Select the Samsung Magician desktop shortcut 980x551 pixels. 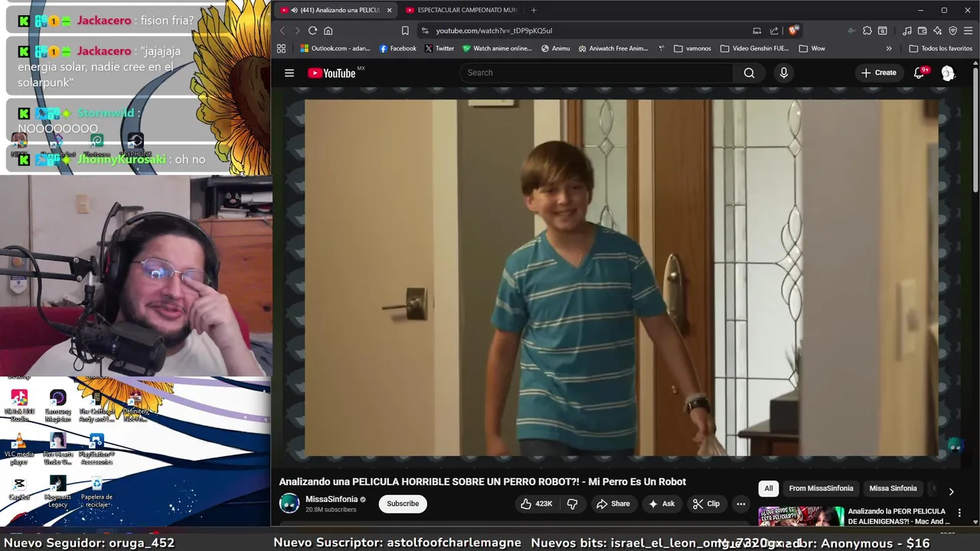(x=58, y=406)
